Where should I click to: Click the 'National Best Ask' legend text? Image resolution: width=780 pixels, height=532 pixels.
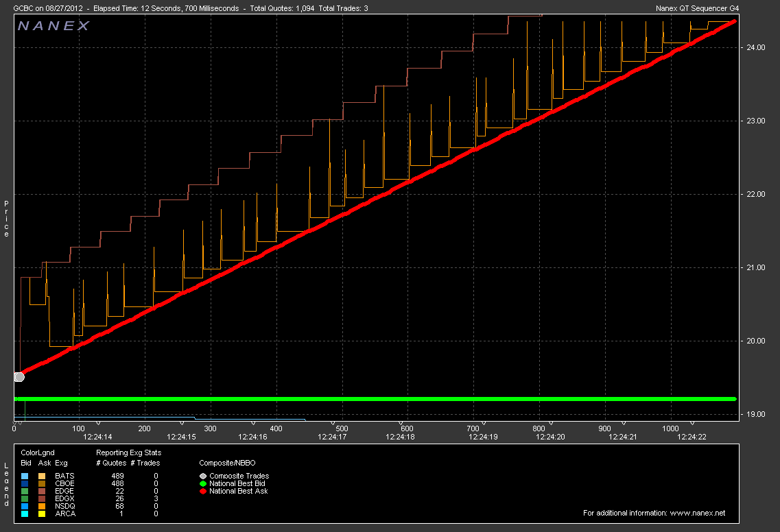pos(239,492)
